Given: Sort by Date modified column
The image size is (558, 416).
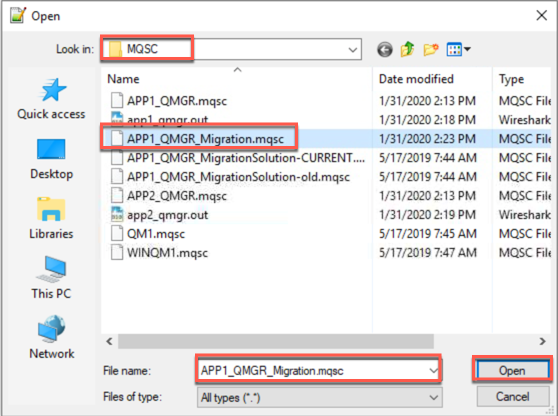Looking at the screenshot, I should click(416, 79).
